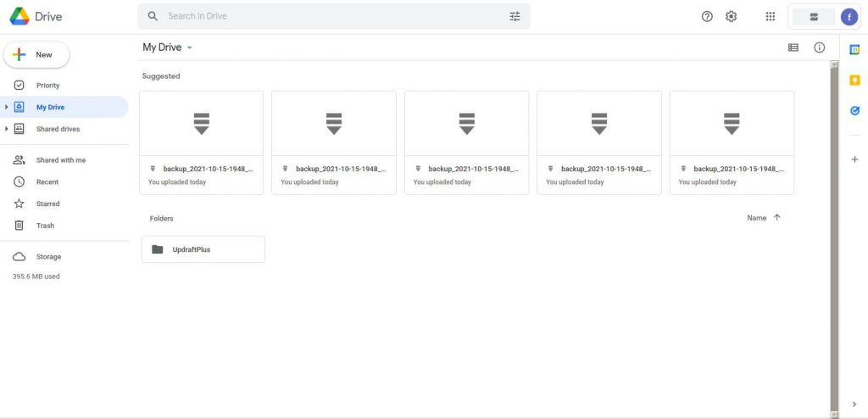Open the account avatar 'f'
Image resolution: width=868 pixels, height=419 pixels.
[849, 17]
